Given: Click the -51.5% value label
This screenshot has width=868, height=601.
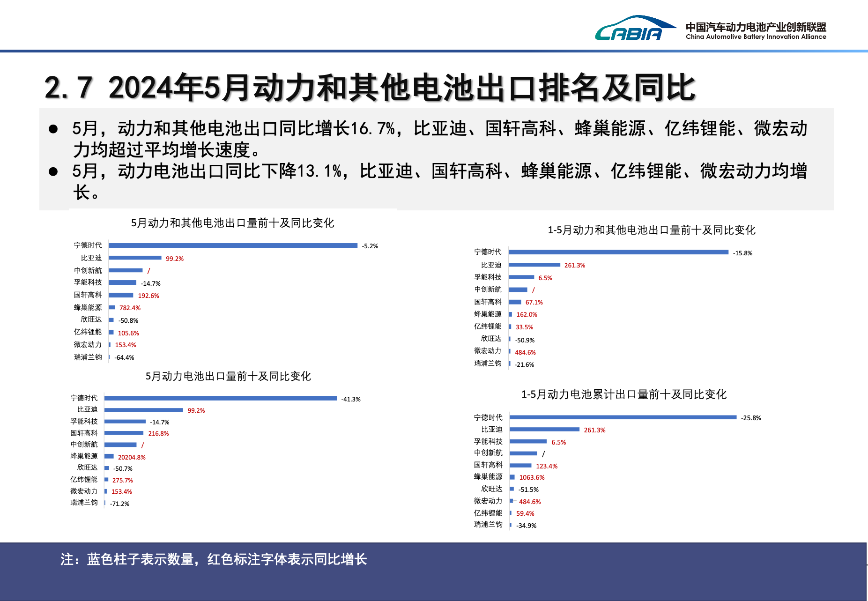Looking at the screenshot, I should pyautogui.click(x=528, y=490).
